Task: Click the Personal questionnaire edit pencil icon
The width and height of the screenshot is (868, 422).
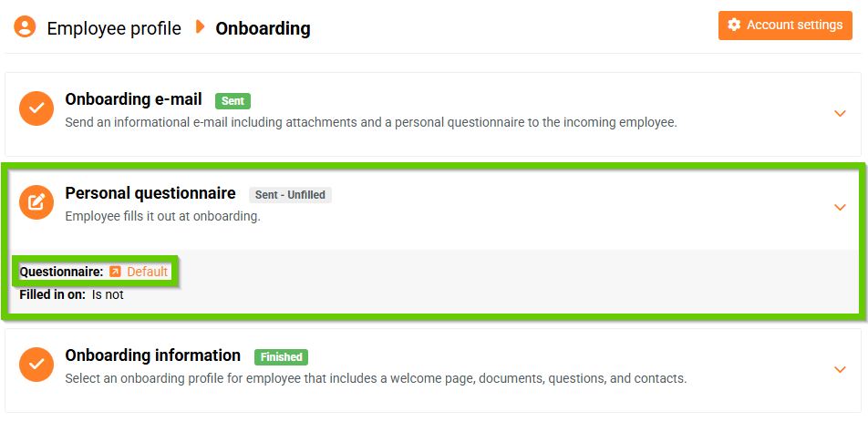Action: click(36, 202)
